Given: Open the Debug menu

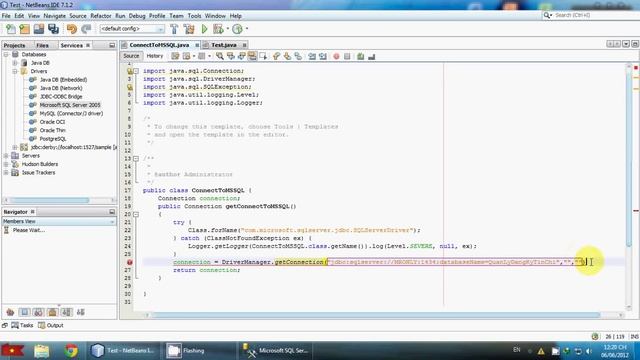Looking at the screenshot, I should point(137,16).
